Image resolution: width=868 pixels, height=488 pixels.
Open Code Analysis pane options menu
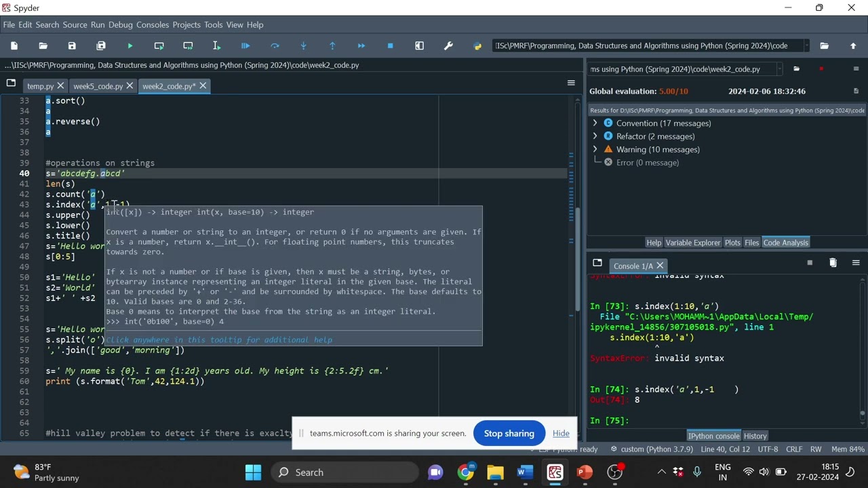(856, 69)
